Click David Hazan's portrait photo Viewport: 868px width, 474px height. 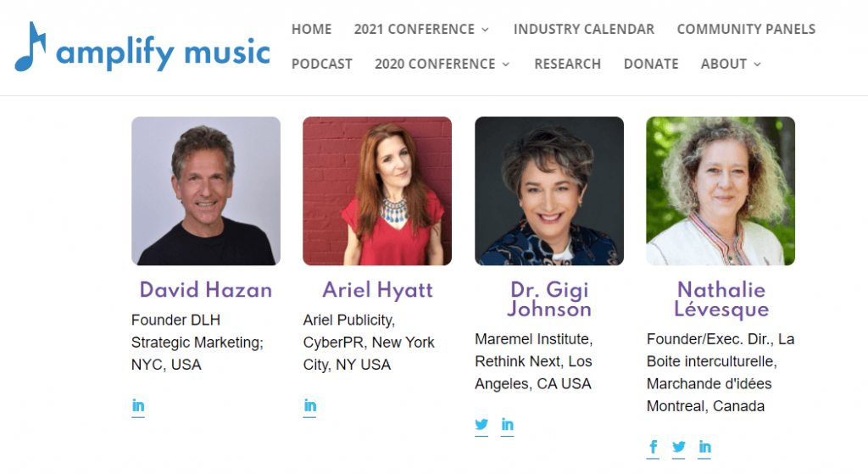(206, 191)
